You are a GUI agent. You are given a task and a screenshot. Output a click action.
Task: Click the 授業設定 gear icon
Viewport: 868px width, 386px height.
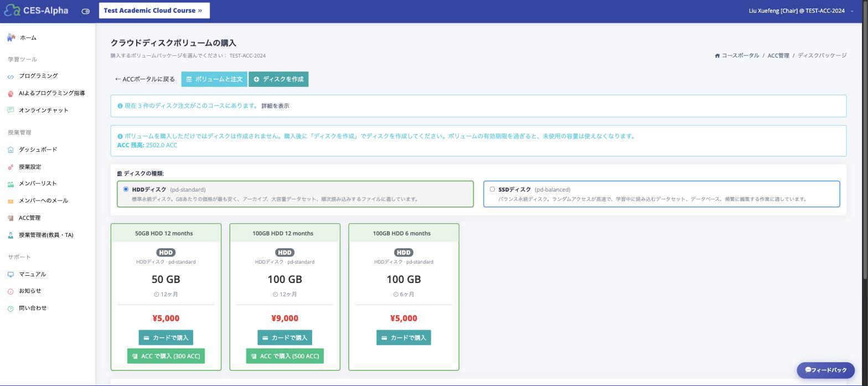pos(11,167)
